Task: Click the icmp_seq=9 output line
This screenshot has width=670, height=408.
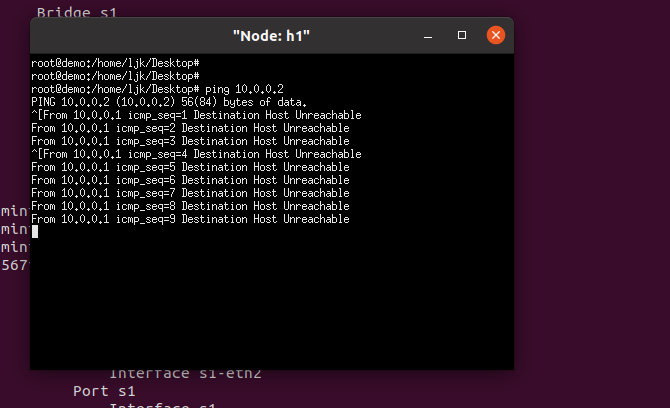Action: point(190,219)
